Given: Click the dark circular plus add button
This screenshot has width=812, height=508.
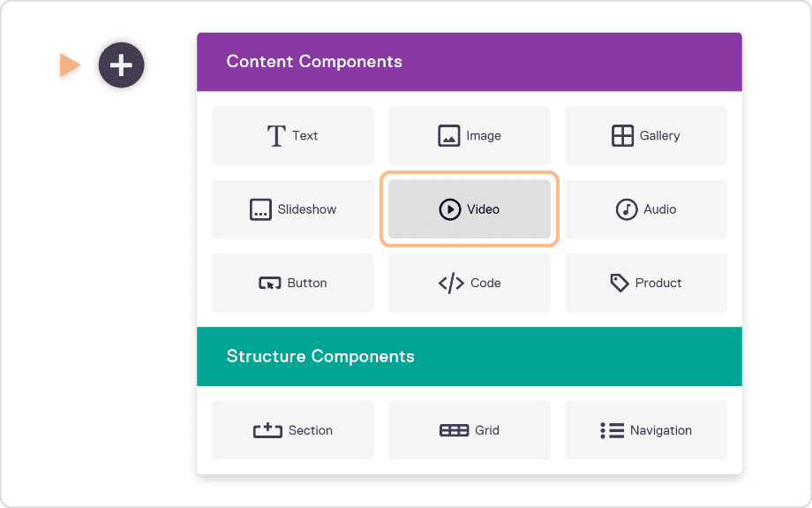Looking at the screenshot, I should pos(121,64).
